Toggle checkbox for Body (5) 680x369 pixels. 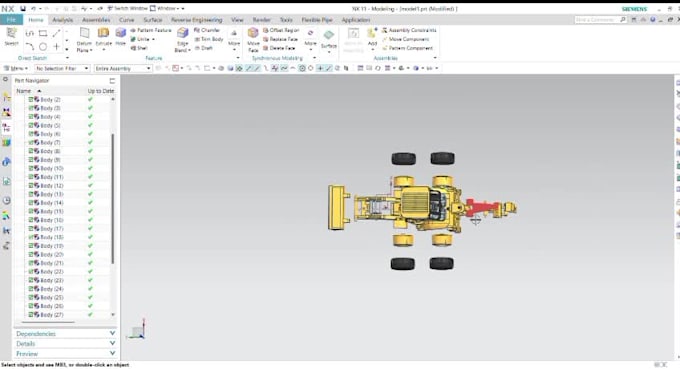(31, 125)
